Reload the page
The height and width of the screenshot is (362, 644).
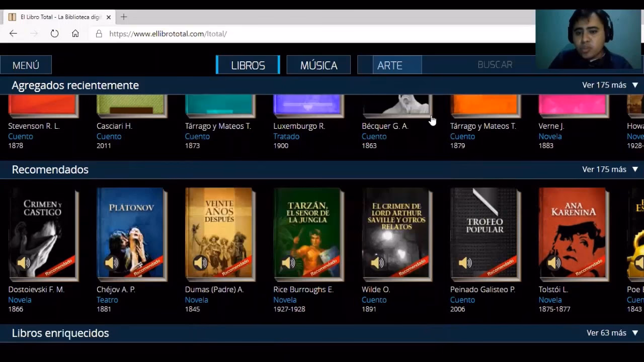tap(54, 34)
